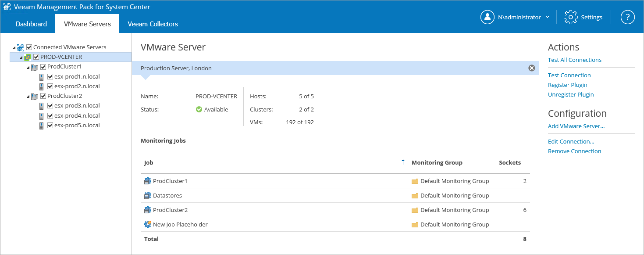Collapse the PROD-VCENTER tree node
Viewport: 644px width, 255px height.
21,57
